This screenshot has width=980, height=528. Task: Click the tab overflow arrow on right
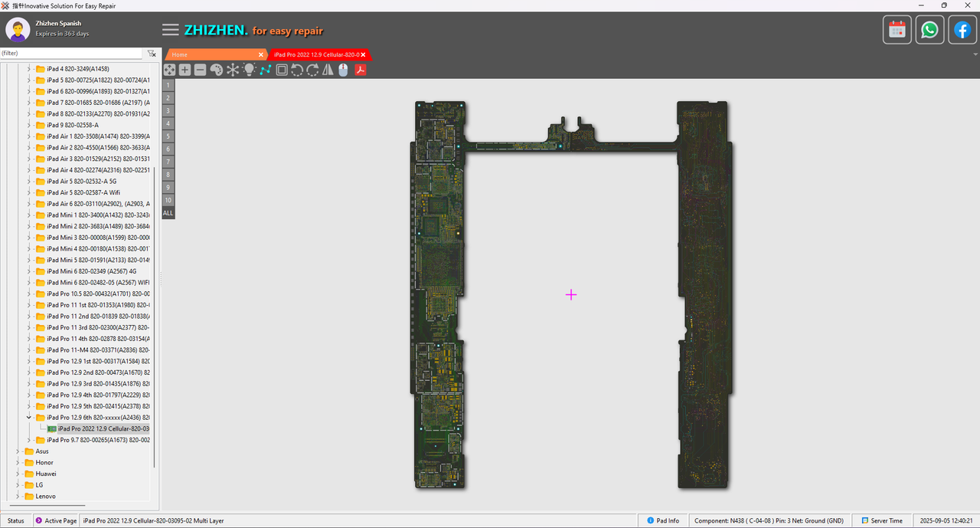click(x=975, y=55)
